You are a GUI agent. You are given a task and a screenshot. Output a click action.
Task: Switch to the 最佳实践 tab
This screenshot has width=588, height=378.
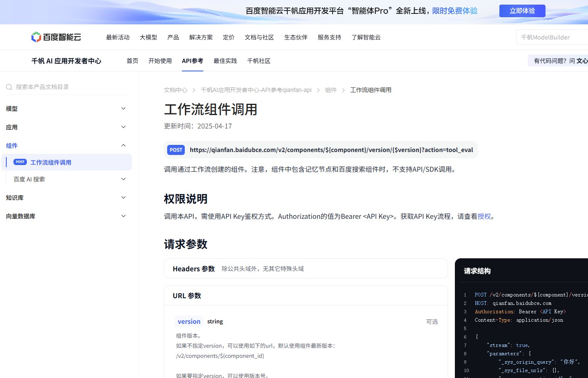pos(225,61)
